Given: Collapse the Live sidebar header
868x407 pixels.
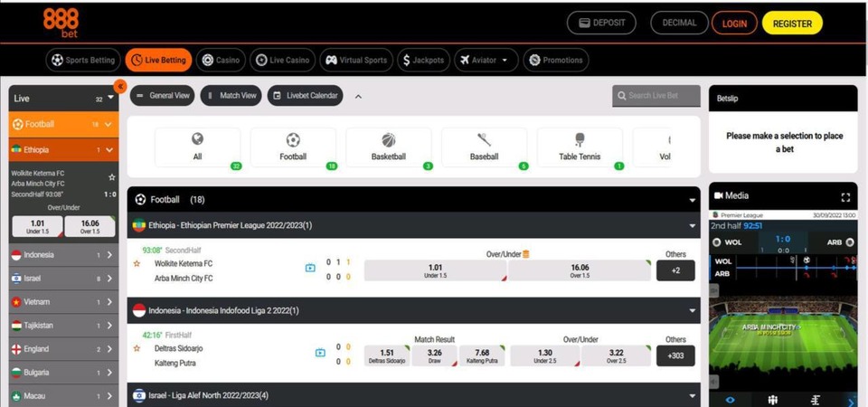Looking at the screenshot, I should [63, 99].
